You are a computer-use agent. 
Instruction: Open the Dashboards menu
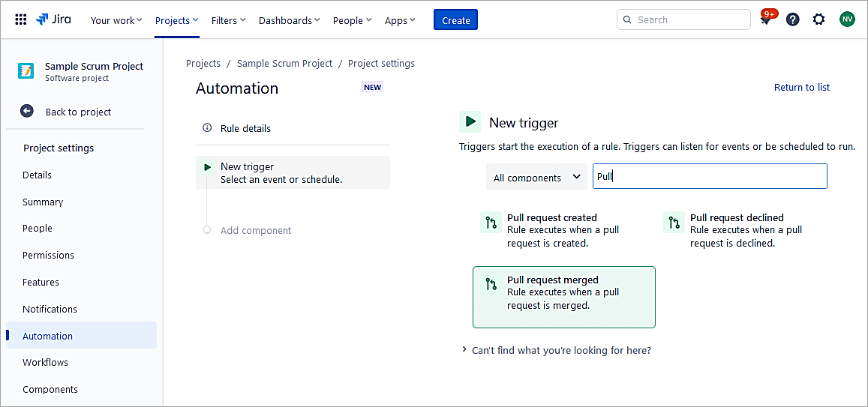[x=289, y=20]
